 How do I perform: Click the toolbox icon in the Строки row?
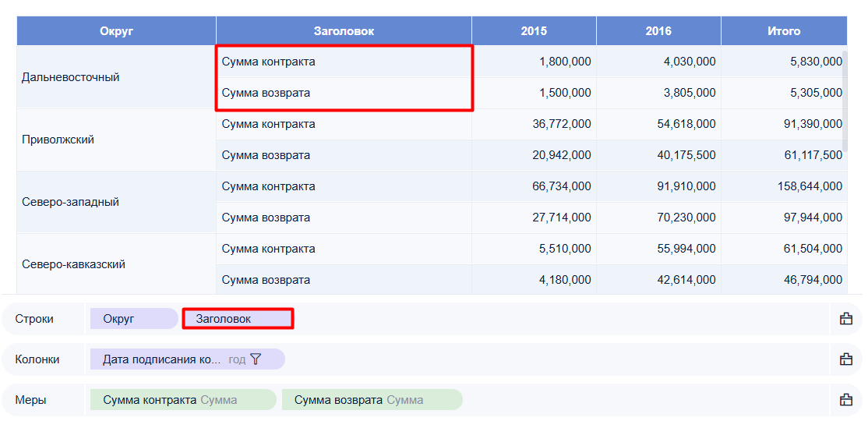tap(846, 319)
